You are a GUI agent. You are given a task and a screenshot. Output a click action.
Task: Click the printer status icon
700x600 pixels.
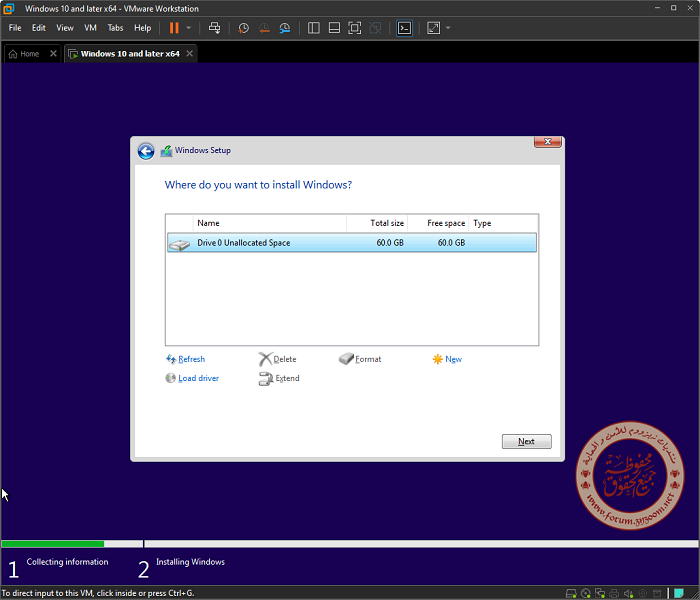point(614,594)
